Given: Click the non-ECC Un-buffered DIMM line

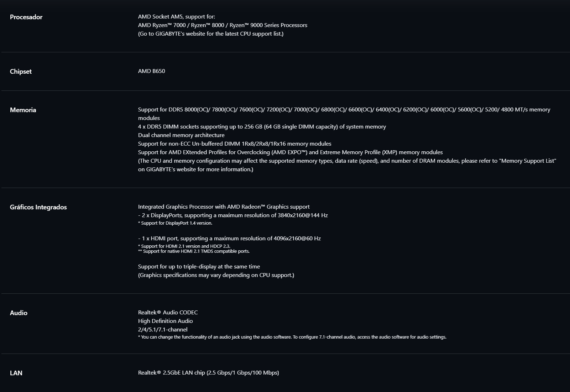Looking at the screenshot, I should point(234,144).
